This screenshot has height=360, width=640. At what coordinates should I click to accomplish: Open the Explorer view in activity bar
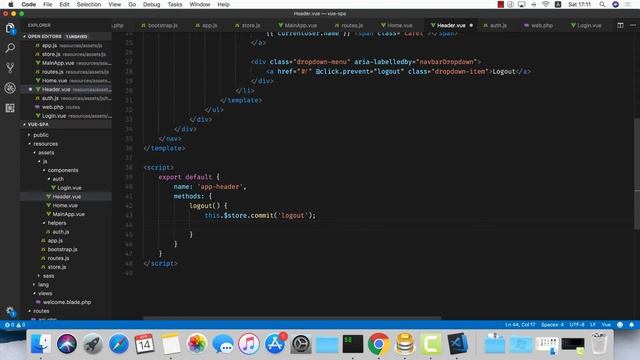[10, 29]
